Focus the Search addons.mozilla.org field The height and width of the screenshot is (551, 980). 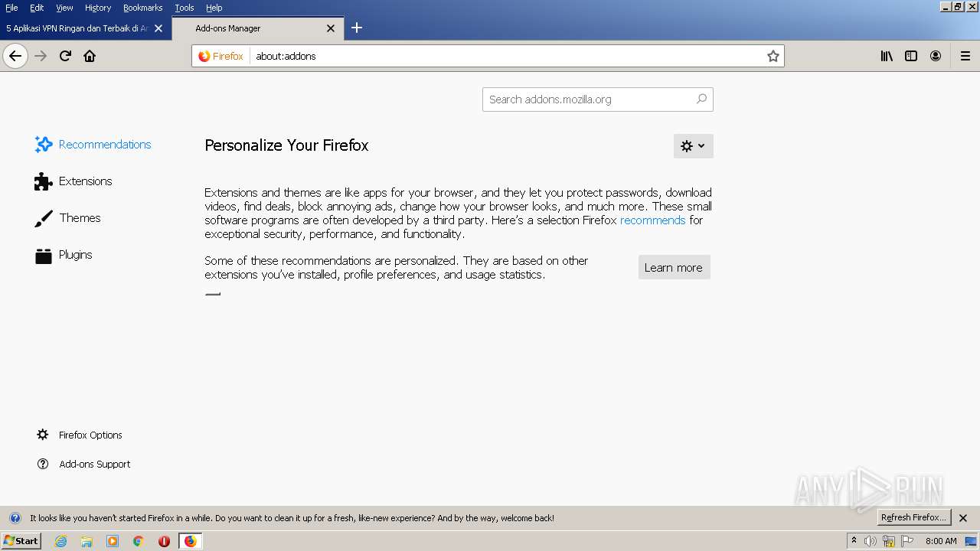598,99
